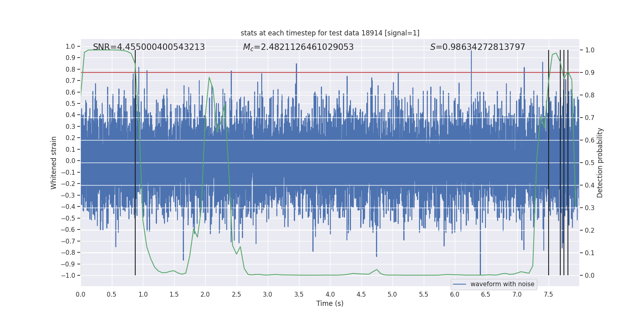Select the 0.6 tick on the Whitened strain axis
The height and width of the screenshot is (322, 644).
70,92
